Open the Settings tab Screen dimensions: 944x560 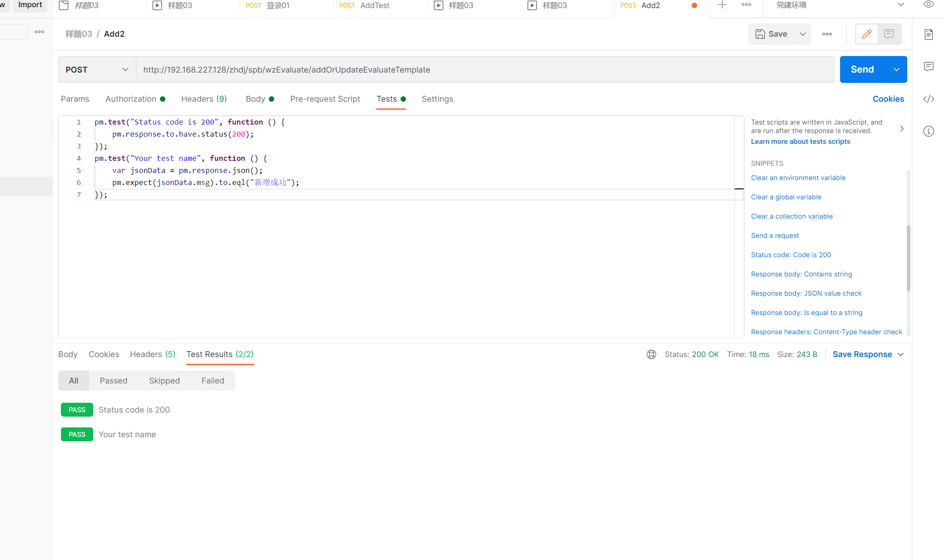437,99
